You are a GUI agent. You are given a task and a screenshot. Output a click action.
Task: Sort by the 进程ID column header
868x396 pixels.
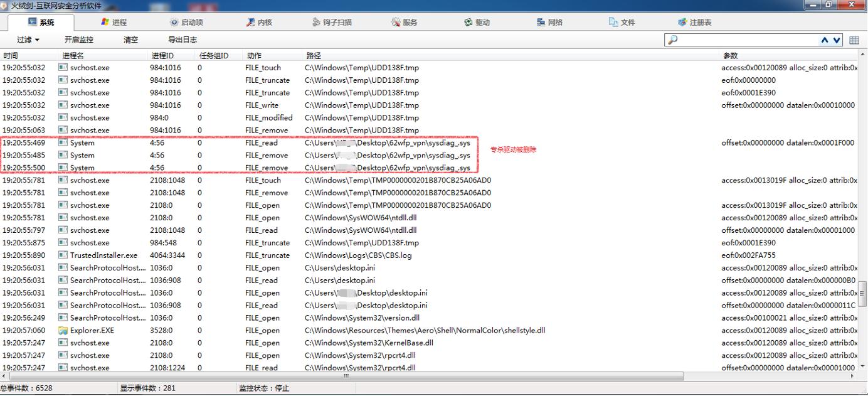[x=172, y=56]
